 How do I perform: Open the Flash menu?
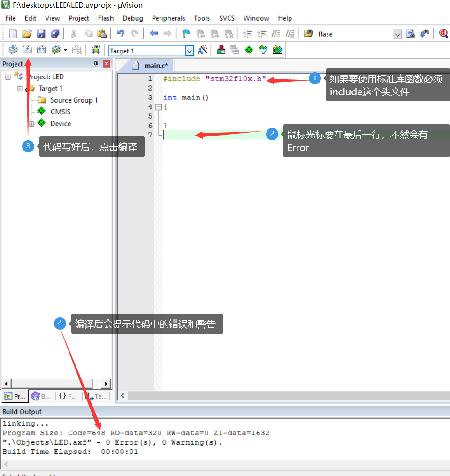coord(106,18)
